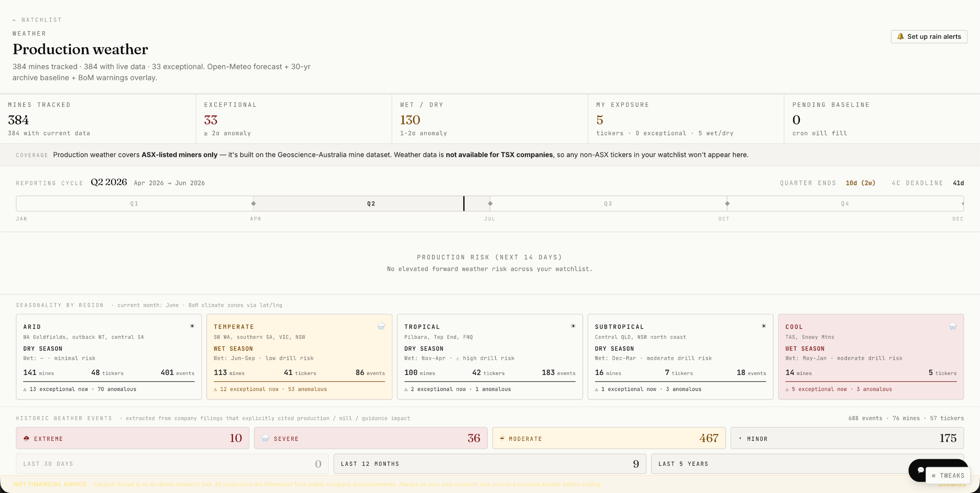This screenshot has height=493, width=980.
Task: Click rain cloud icon on Temperate card
Action: [x=381, y=326]
